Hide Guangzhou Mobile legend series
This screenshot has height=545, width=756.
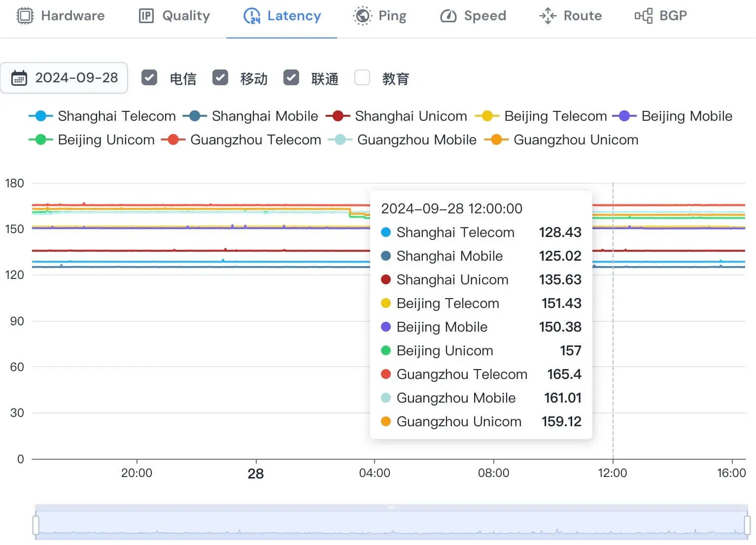coord(402,140)
